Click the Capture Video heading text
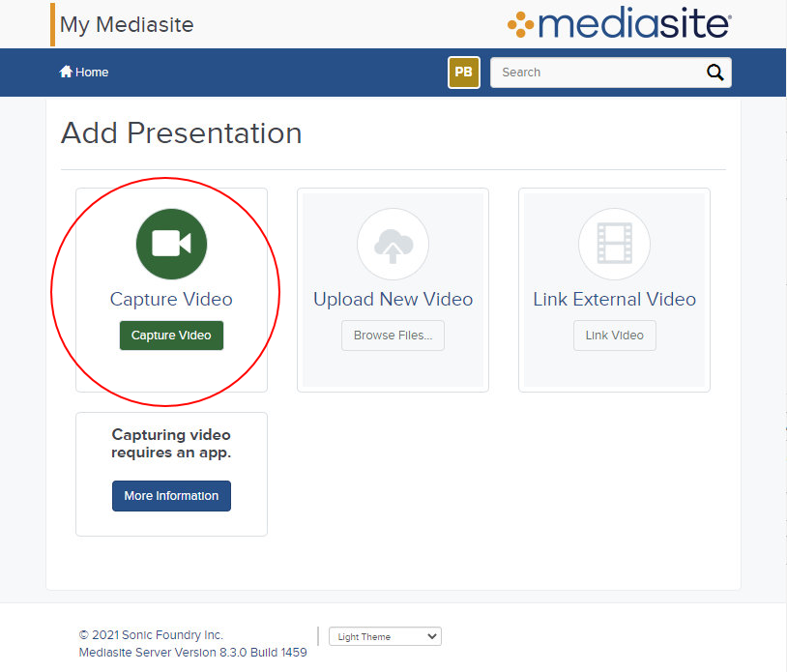Screen dimensions: 787x672 [171, 299]
